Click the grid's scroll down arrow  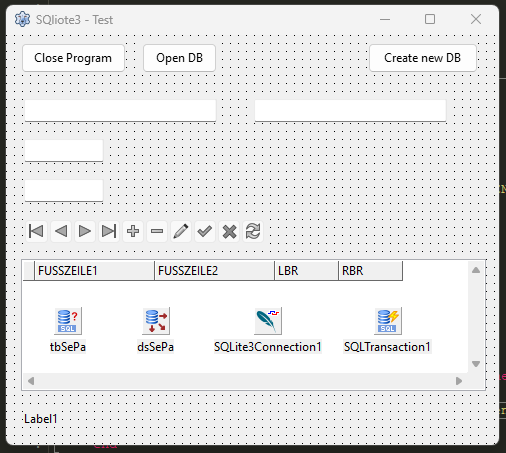click(476, 364)
